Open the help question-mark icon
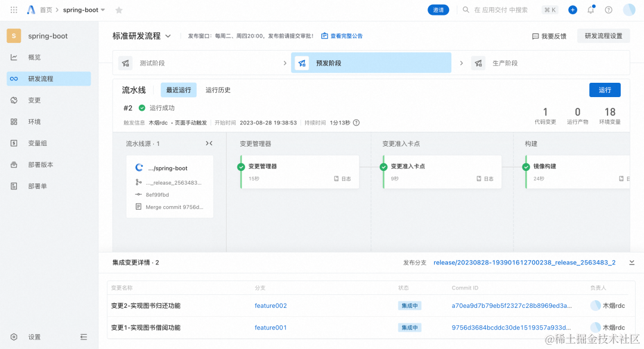This screenshot has width=644, height=349. (x=608, y=10)
